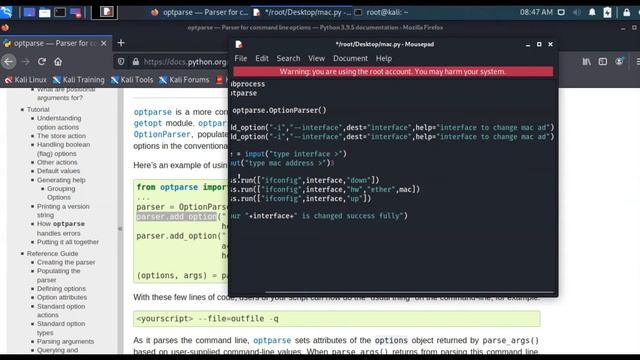Click the show desktop panel launcher
The image size is (640, 360).
point(29,12)
